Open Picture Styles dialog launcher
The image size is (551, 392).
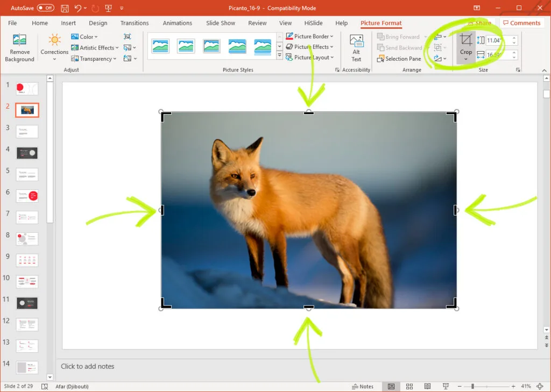(337, 70)
